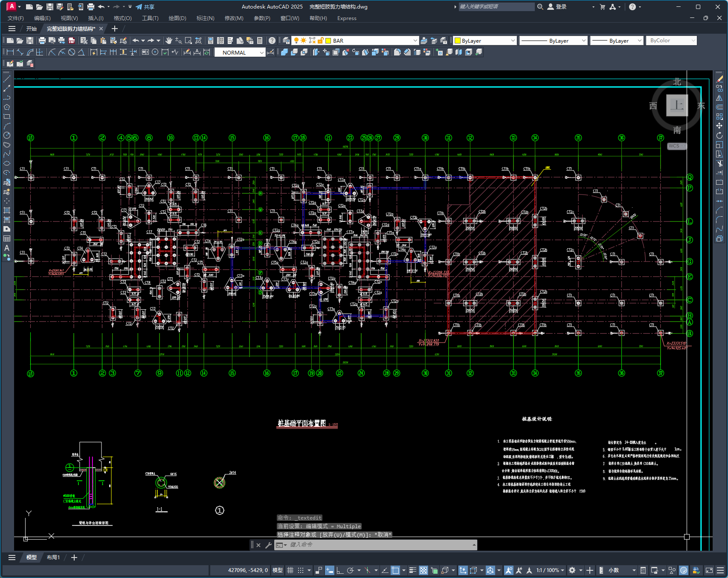The image size is (728, 578).
Task: Toggle transparency display in status bar
Action: 423,570
